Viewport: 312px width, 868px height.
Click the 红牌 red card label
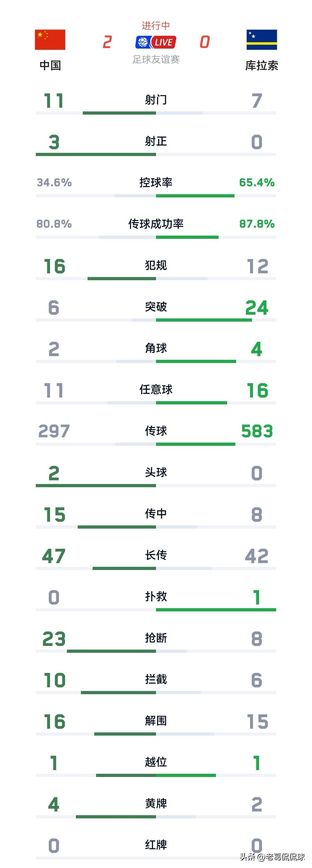pyautogui.click(x=156, y=845)
